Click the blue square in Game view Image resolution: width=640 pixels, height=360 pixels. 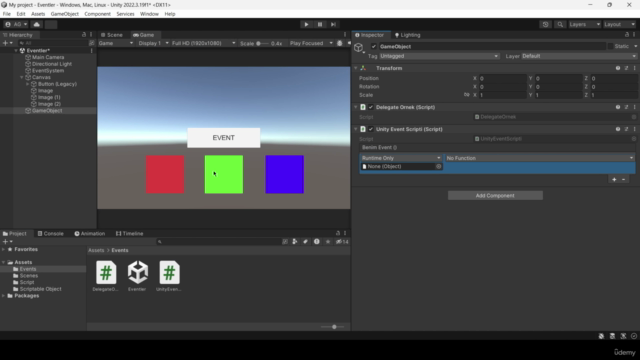(284, 174)
